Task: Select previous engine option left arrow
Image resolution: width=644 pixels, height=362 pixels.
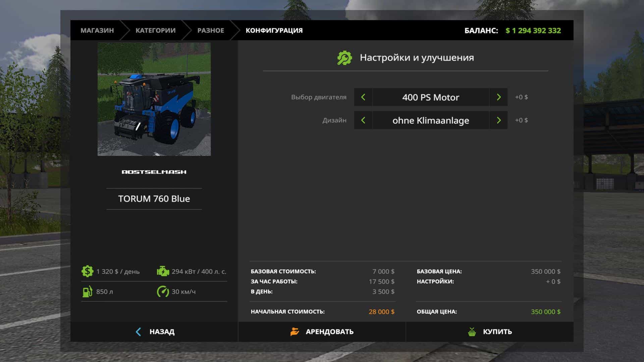Action: click(x=363, y=97)
